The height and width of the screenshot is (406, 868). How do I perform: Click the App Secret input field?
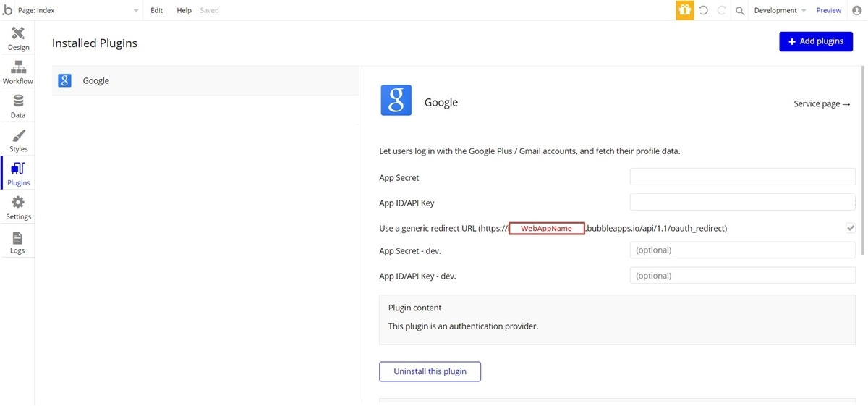pos(743,177)
